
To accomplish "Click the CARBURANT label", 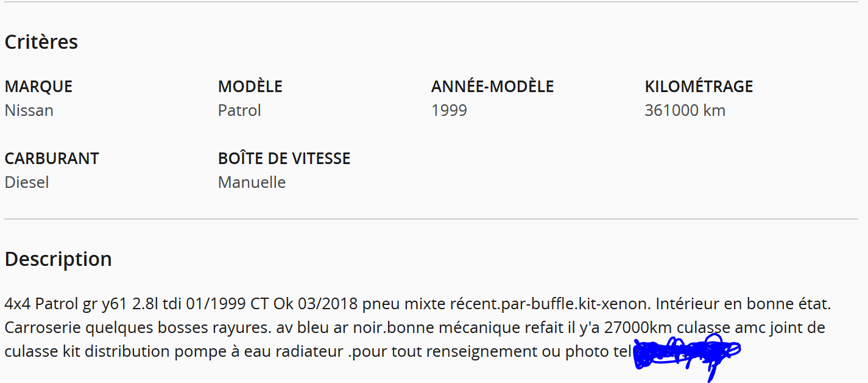I will pos(52,159).
